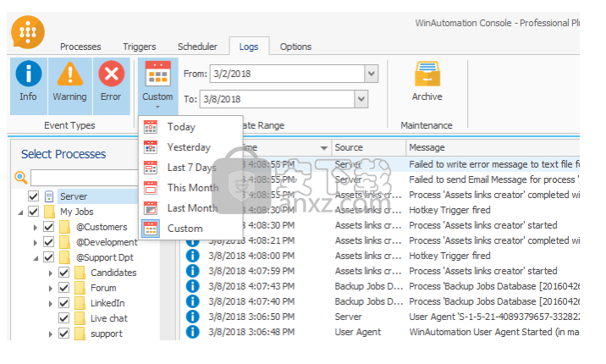
Task: Open the Scheduler tab
Action: (197, 47)
